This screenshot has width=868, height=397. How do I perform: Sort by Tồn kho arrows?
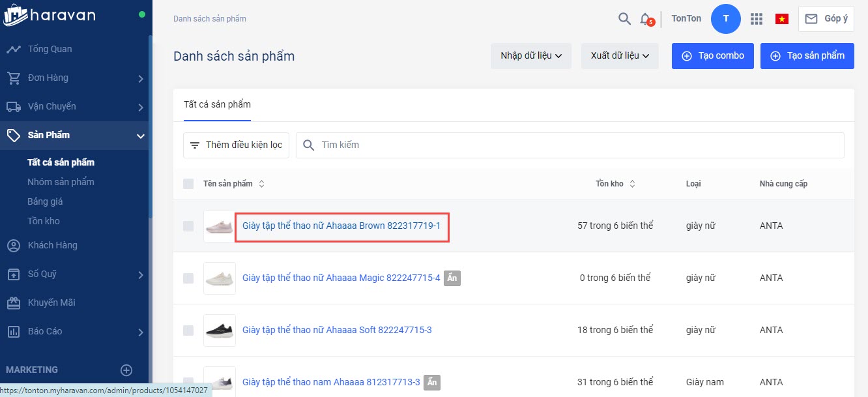pos(632,184)
